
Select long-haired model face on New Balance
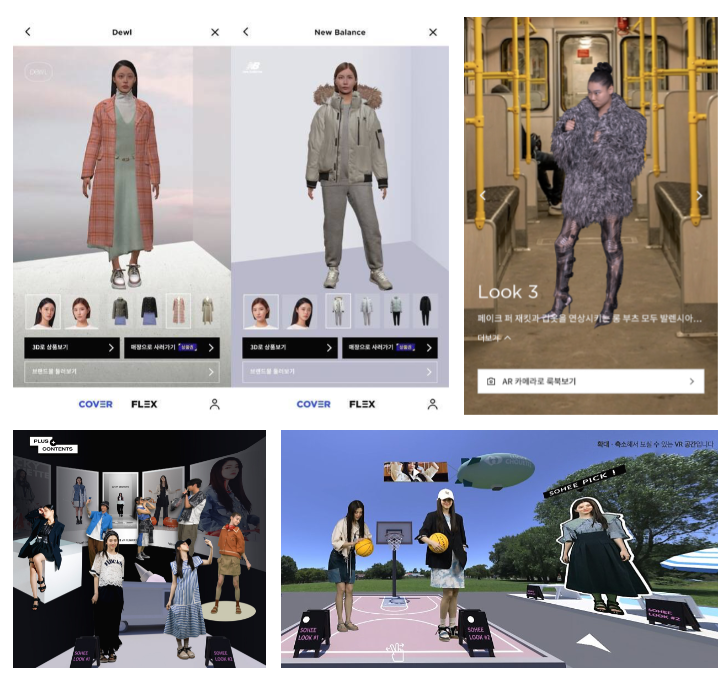coord(300,312)
